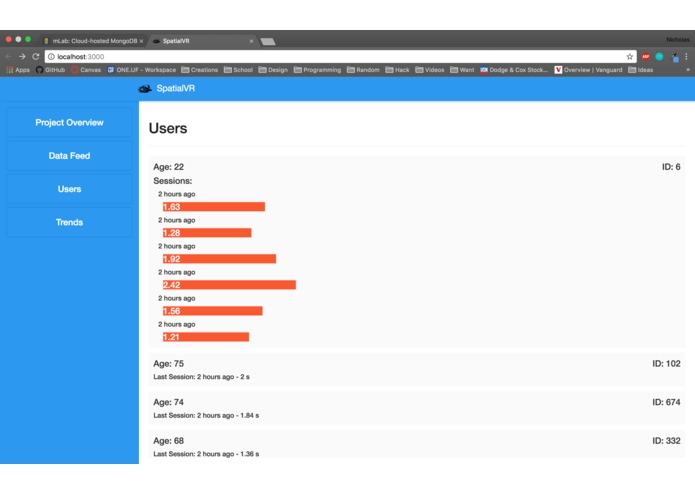695x494 pixels.
Task: Click the 1.21 session bar
Action: (x=206, y=337)
